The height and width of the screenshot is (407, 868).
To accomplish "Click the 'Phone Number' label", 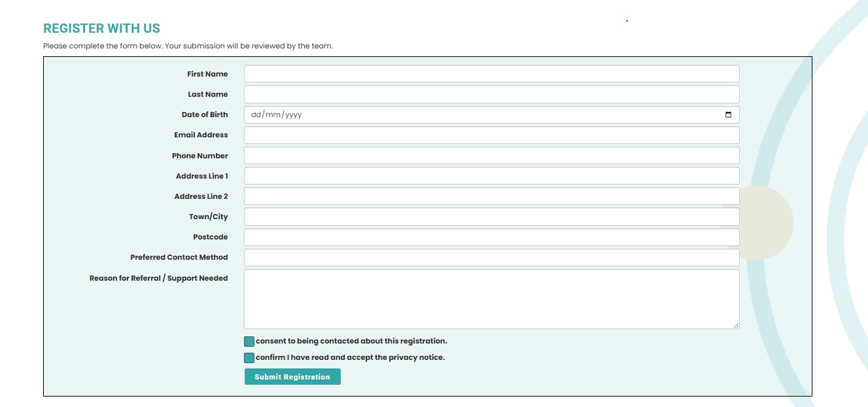I will pos(200,156).
